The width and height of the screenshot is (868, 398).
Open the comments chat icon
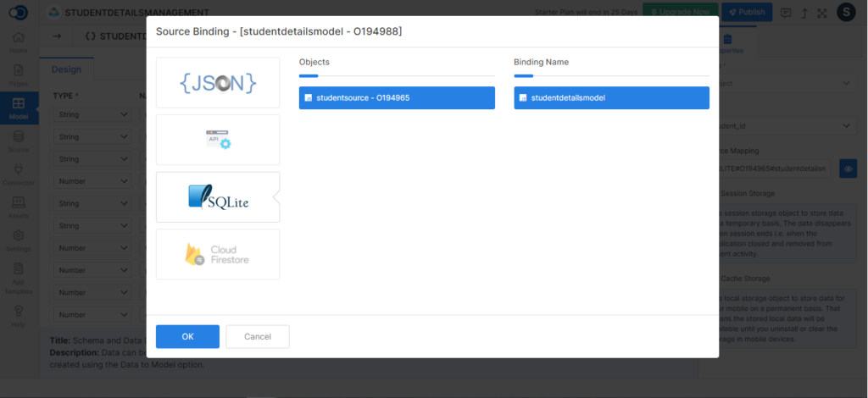pos(786,13)
